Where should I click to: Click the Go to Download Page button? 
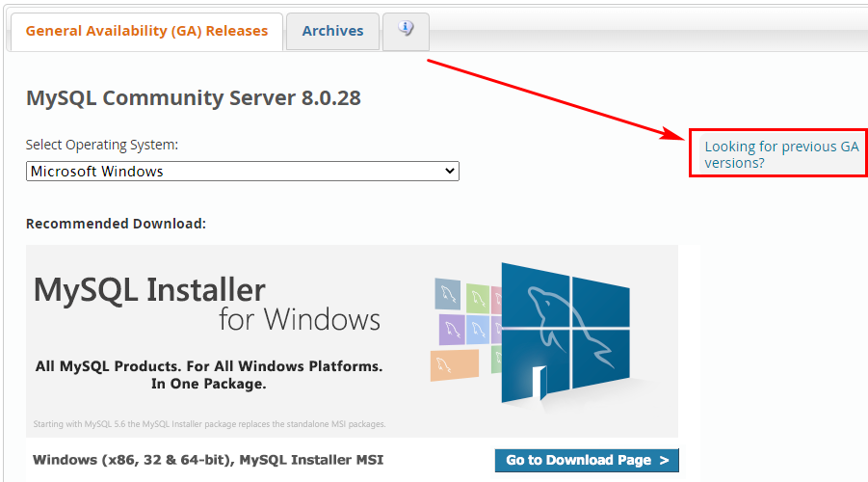point(587,460)
